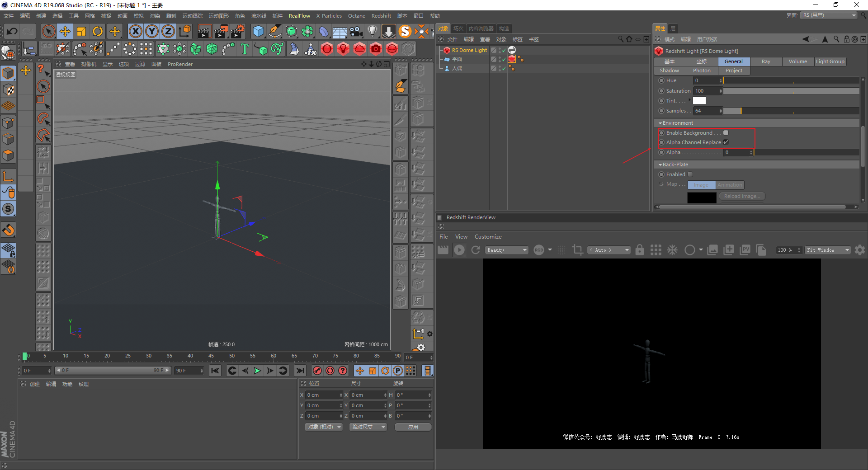Select the RS Dome Light object
The image size is (868, 470).
click(x=469, y=50)
